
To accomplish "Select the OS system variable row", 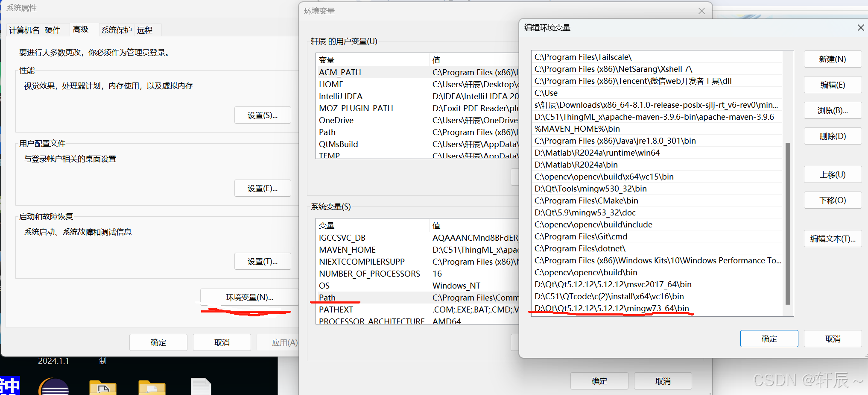I will tap(417, 286).
